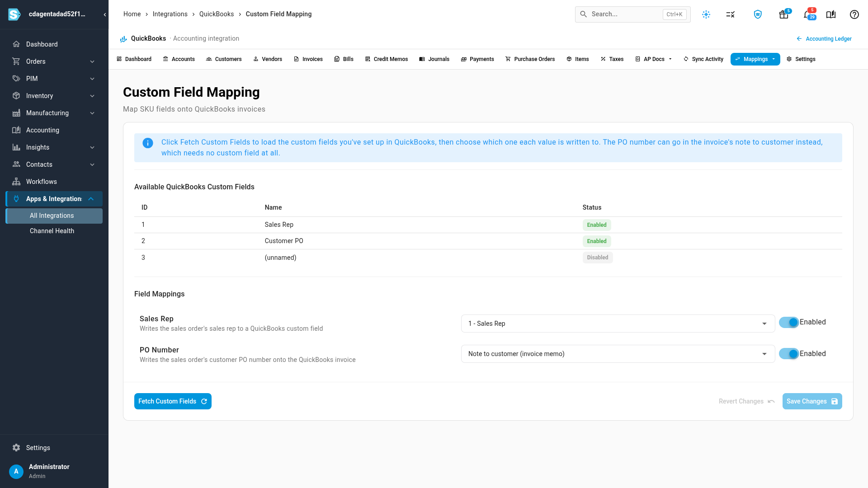Follow the Accounting Ledger link
868x488 pixels.
click(x=824, y=39)
